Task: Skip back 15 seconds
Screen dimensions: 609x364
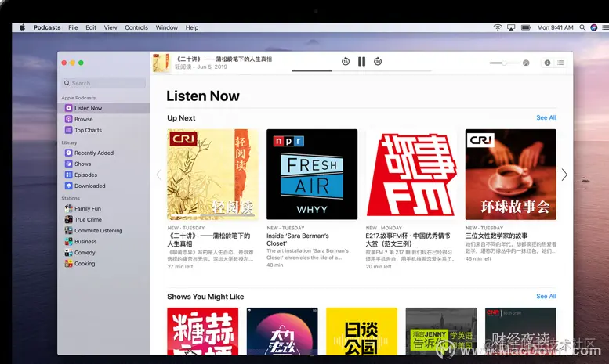Action: tap(346, 62)
